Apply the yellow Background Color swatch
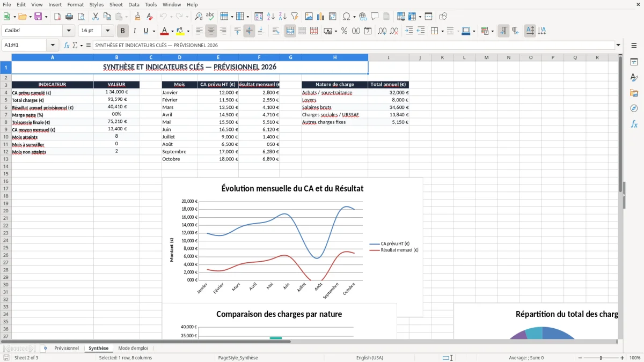 180,31
